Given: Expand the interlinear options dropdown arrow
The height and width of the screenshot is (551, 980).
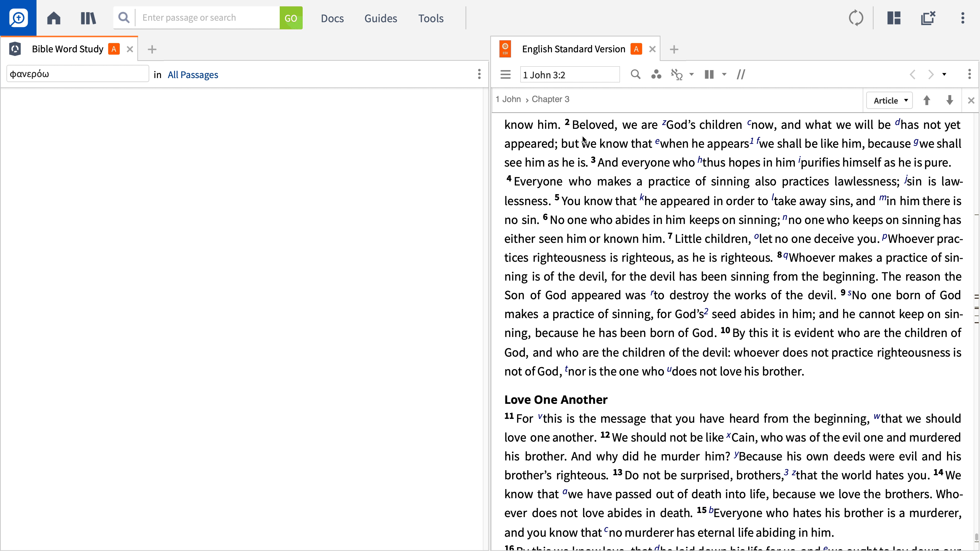Looking at the screenshot, I should click(x=692, y=74).
